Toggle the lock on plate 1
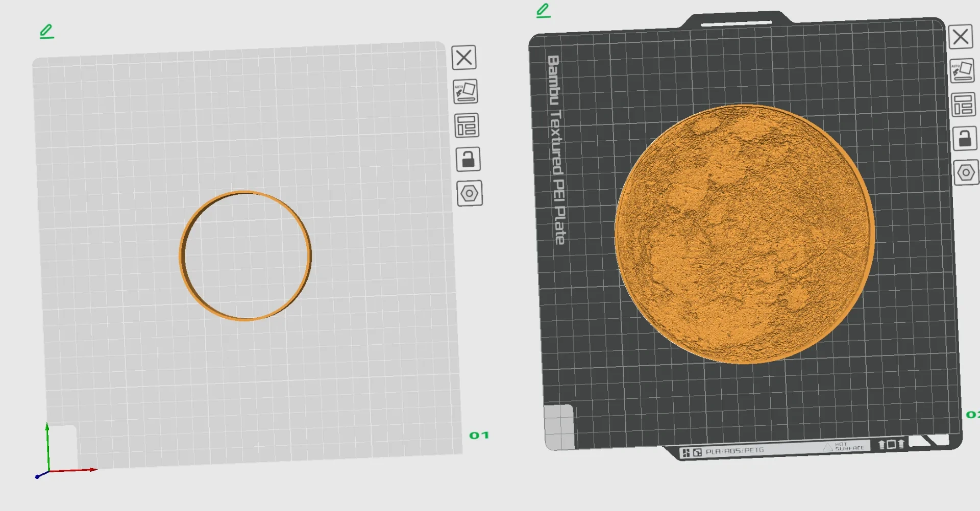980x511 pixels. pos(468,159)
